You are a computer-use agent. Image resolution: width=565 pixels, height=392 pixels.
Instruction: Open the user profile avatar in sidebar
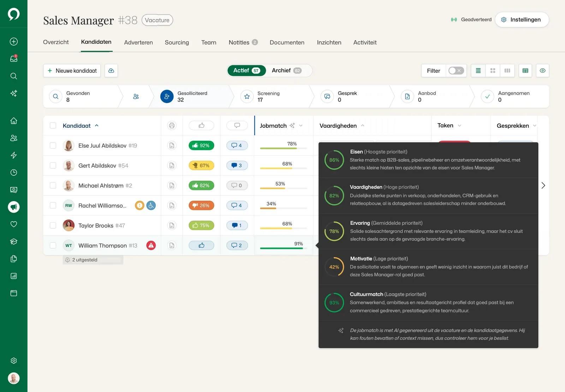point(13,378)
